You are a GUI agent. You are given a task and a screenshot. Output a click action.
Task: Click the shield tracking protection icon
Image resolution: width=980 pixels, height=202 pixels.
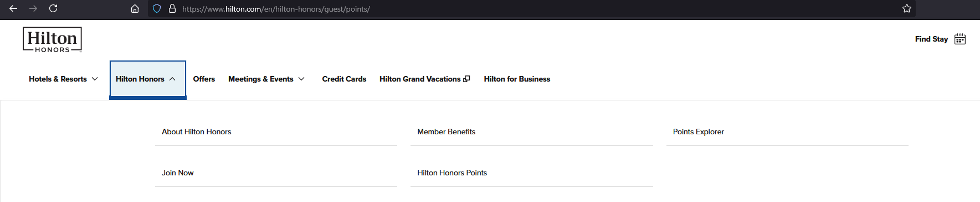[157, 9]
